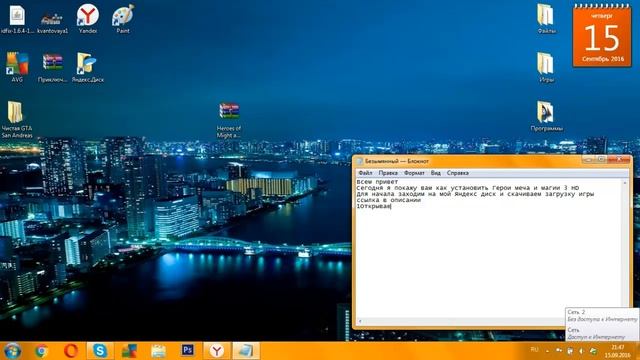Launch Photoshop from the taskbar
640x360 pixels.
tap(187, 350)
